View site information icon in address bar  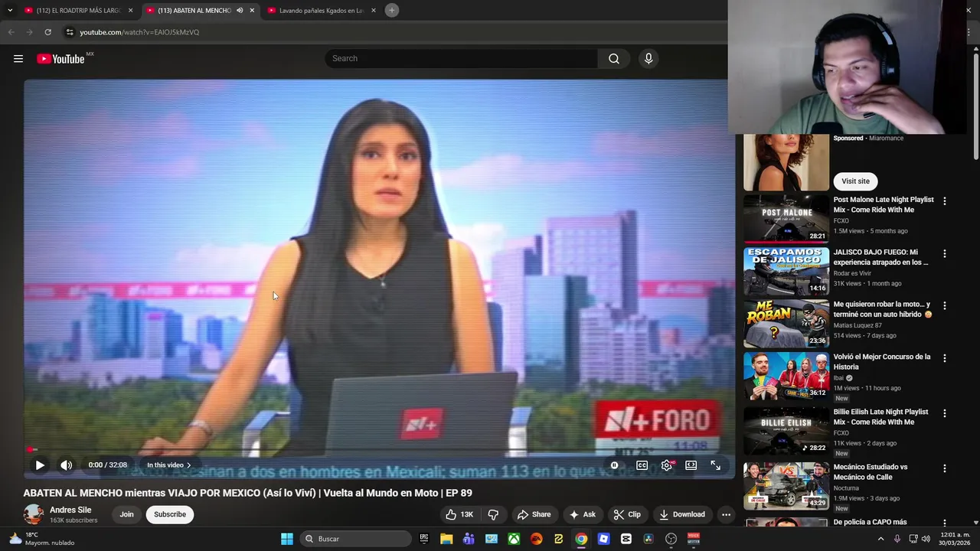pyautogui.click(x=70, y=32)
